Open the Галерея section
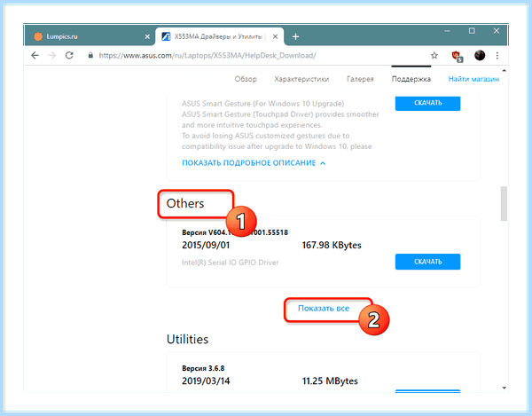The image size is (532, 416). [360, 79]
